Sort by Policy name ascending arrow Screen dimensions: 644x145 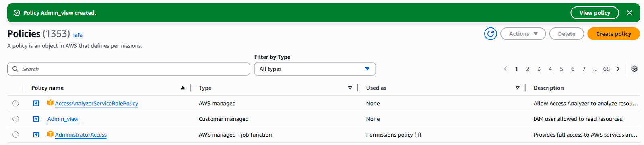click(183, 88)
